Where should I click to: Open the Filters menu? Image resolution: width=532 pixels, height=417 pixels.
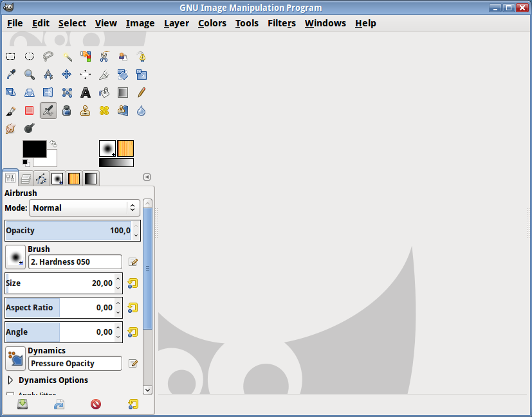click(x=281, y=23)
